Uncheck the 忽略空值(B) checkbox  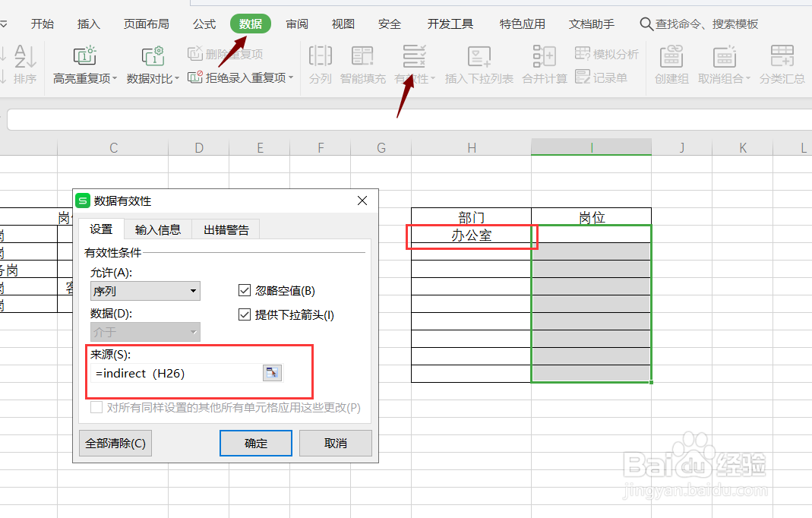tap(245, 290)
